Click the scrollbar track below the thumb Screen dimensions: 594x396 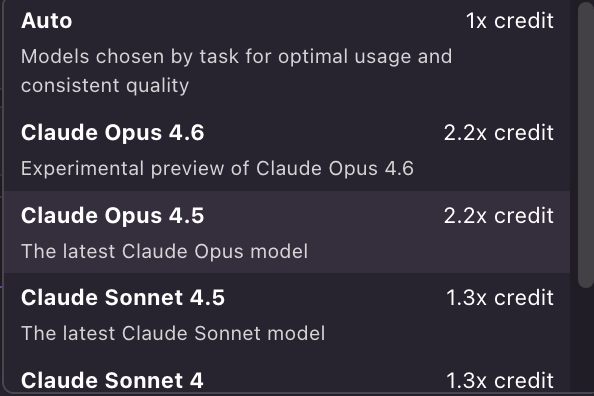click(x=586, y=341)
